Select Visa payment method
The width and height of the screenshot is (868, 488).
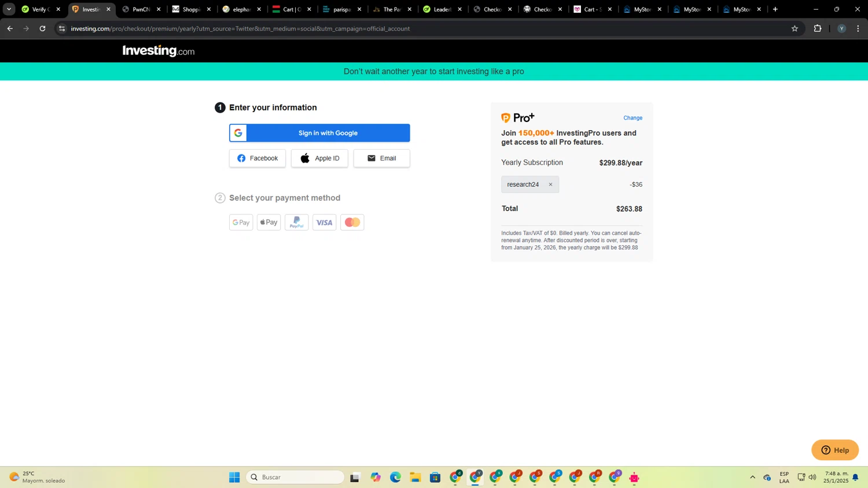325,223
